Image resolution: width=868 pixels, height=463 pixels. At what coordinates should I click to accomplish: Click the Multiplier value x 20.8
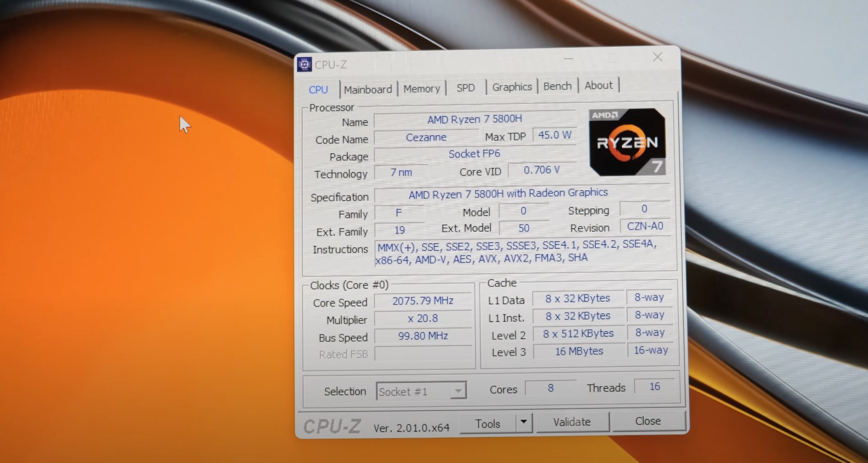pos(423,319)
